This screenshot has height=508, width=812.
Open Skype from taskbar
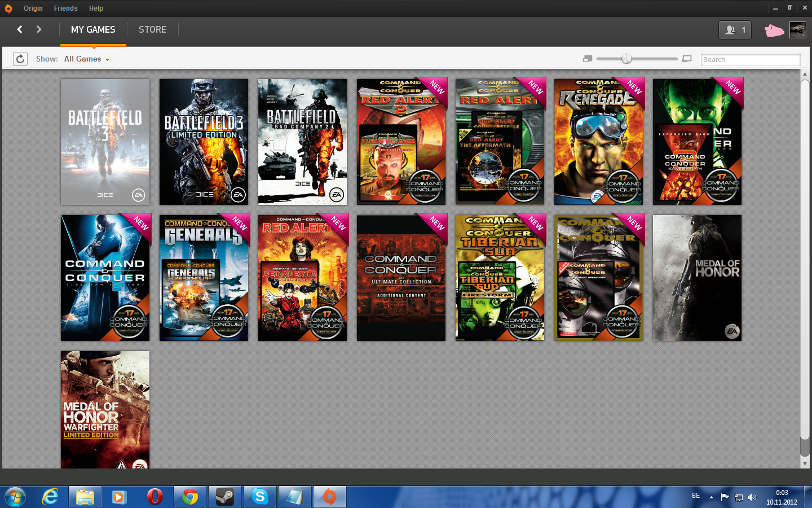260,497
